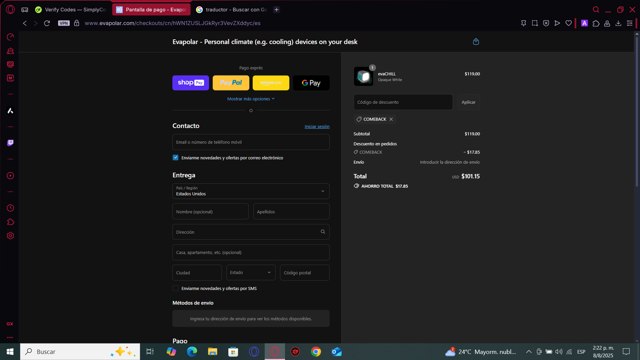Reload the checkout page
Screen dimensions: 640x360
[x=47, y=23]
